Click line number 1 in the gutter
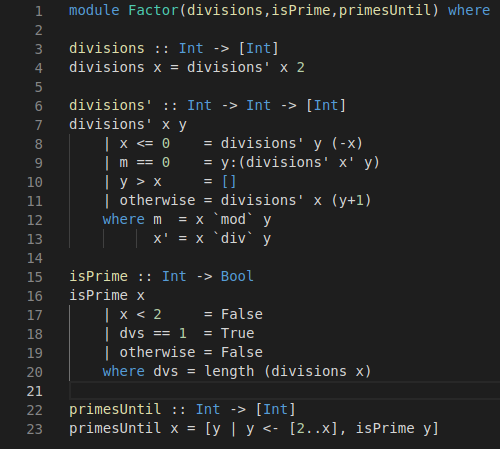The height and width of the screenshot is (449, 500). 39,11
